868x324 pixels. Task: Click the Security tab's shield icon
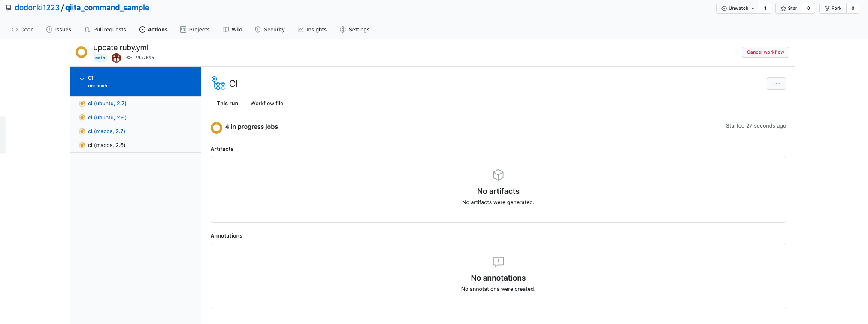(258, 30)
